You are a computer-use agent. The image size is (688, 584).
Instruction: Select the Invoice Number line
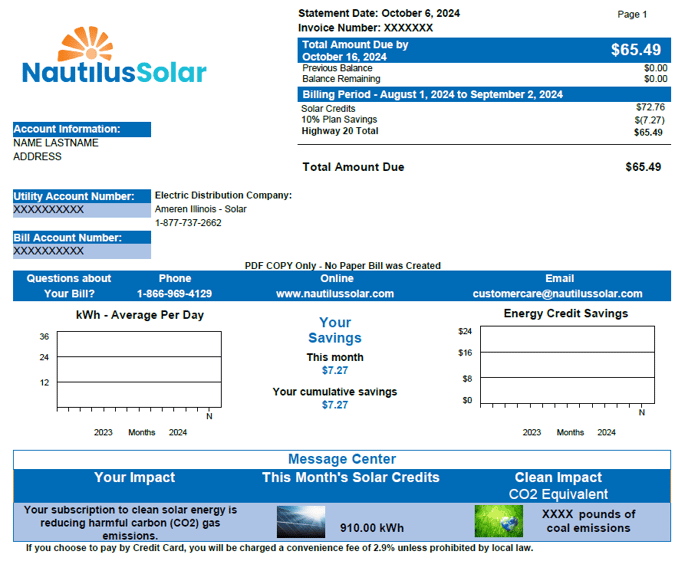click(366, 28)
